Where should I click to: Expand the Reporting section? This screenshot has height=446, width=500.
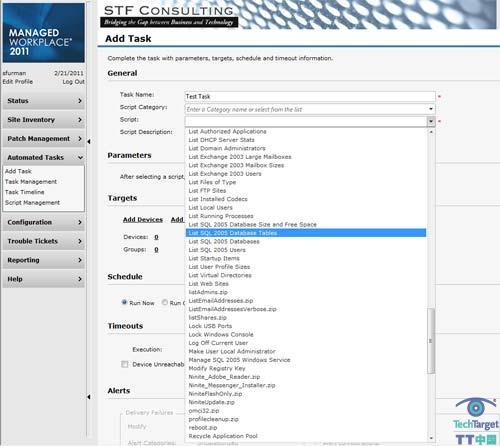(x=43, y=260)
